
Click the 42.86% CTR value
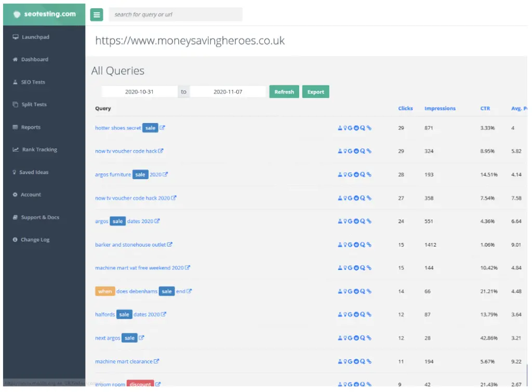(x=488, y=338)
